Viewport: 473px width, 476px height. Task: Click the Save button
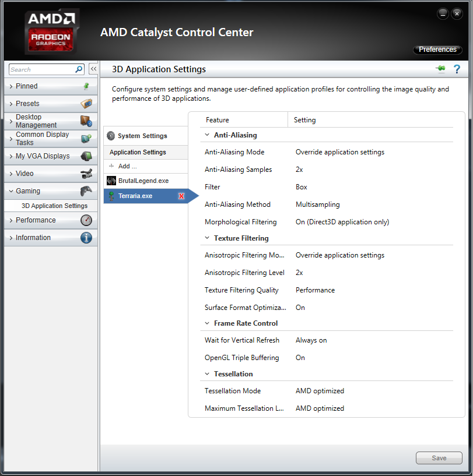pos(439,458)
